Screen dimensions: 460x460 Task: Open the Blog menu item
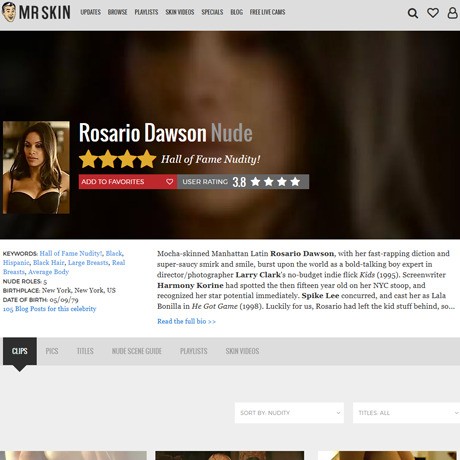click(236, 12)
